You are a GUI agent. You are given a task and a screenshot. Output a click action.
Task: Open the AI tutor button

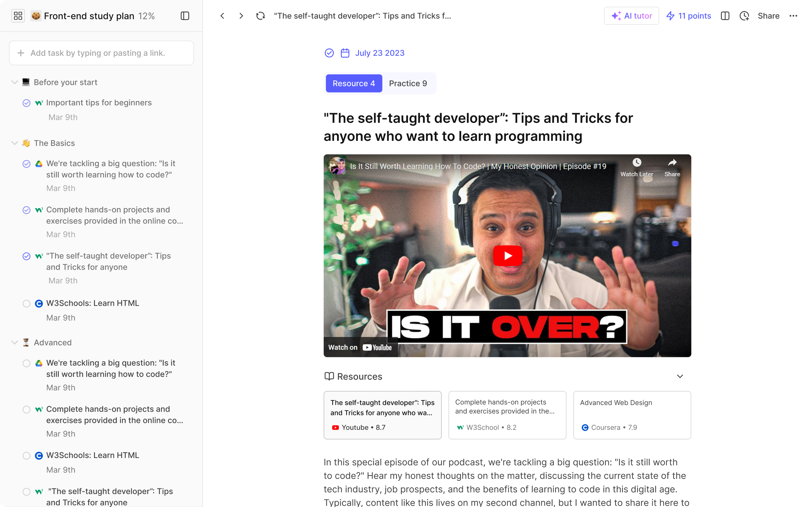[x=631, y=16]
